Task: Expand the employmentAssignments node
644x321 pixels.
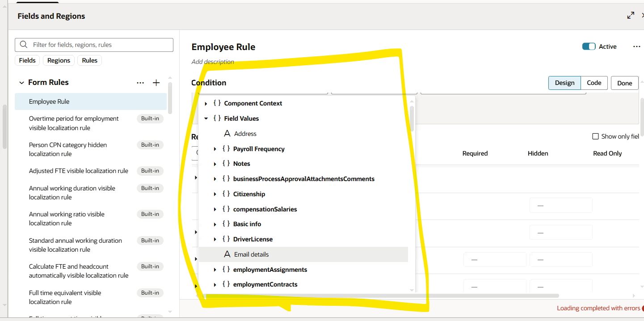Action: 215,270
